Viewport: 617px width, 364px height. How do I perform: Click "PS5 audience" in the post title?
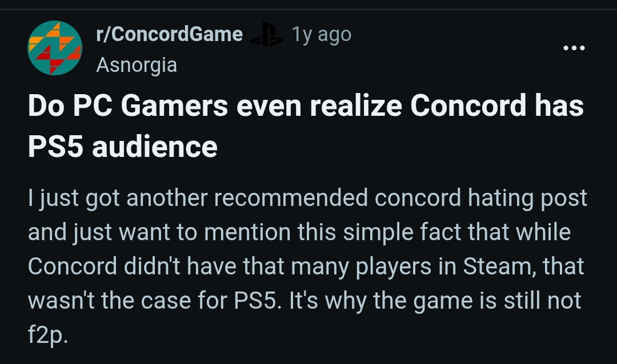pyautogui.click(x=123, y=147)
